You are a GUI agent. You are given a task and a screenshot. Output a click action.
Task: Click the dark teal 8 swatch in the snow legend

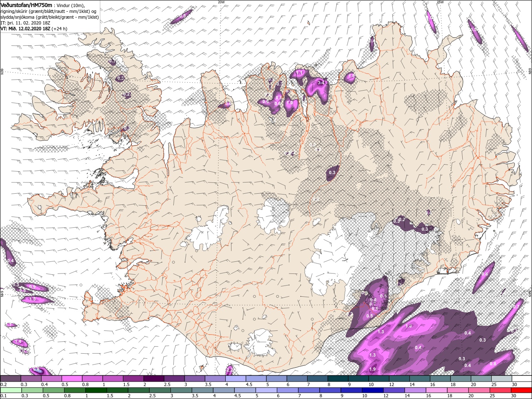click(337, 378)
